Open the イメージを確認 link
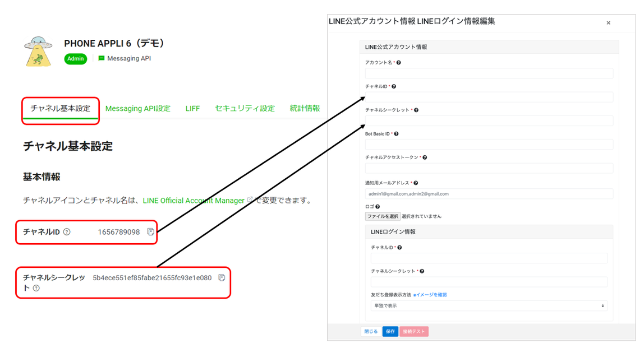This screenshot has width=644, height=348. (x=430, y=295)
